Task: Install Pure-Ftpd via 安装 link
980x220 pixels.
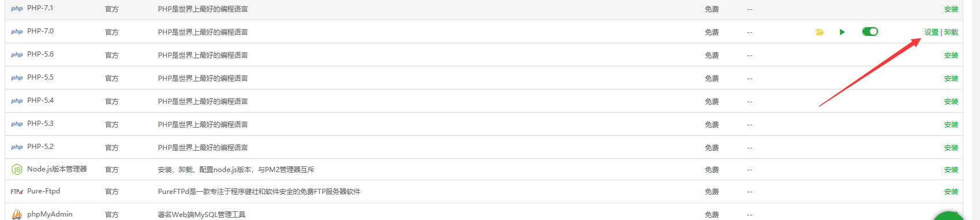Action: pyautogui.click(x=951, y=192)
